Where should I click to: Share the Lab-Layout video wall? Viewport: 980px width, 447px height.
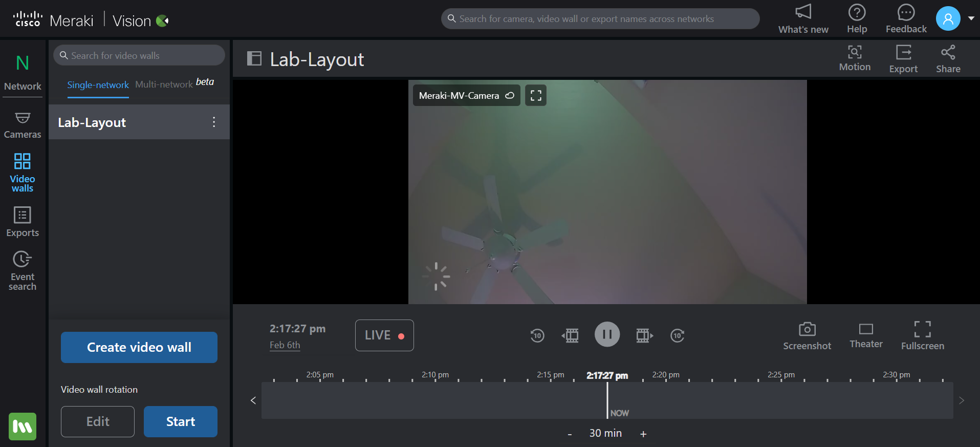coord(948,58)
